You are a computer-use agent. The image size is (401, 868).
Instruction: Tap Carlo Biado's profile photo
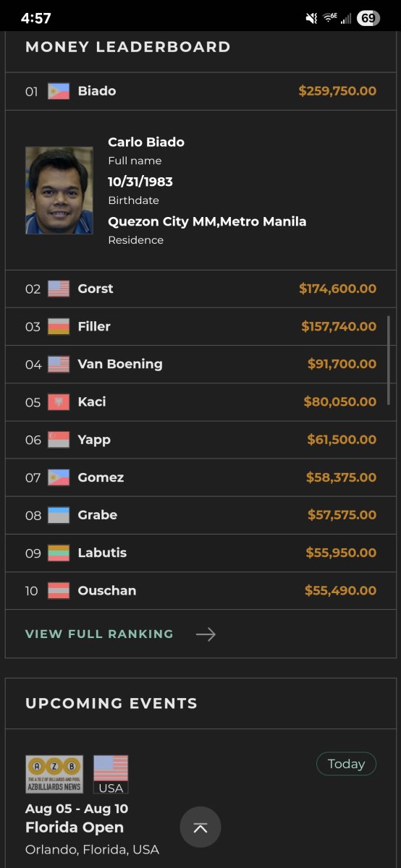(59, 190)
